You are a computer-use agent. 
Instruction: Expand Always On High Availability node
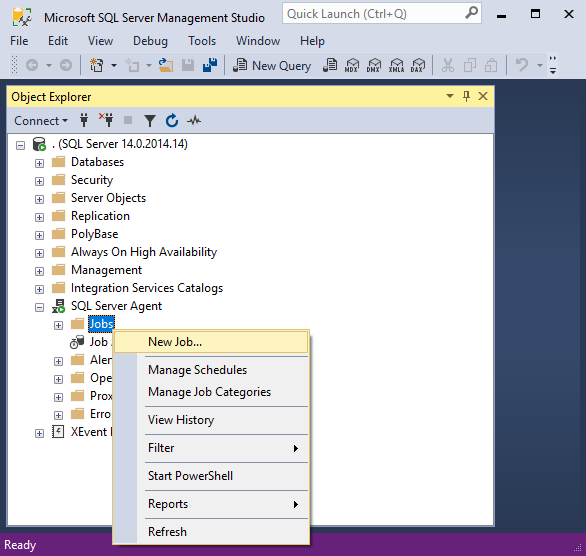39,253
